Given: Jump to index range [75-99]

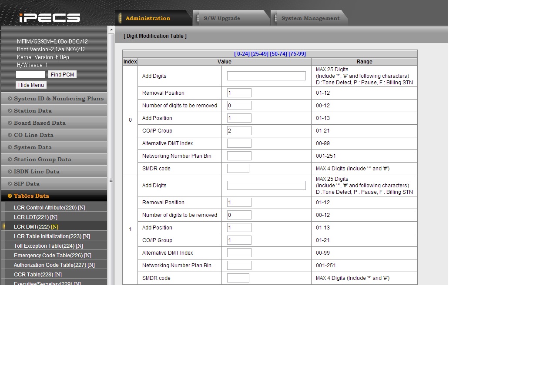Looking at the screenshot, I should (x=297, y=54).
